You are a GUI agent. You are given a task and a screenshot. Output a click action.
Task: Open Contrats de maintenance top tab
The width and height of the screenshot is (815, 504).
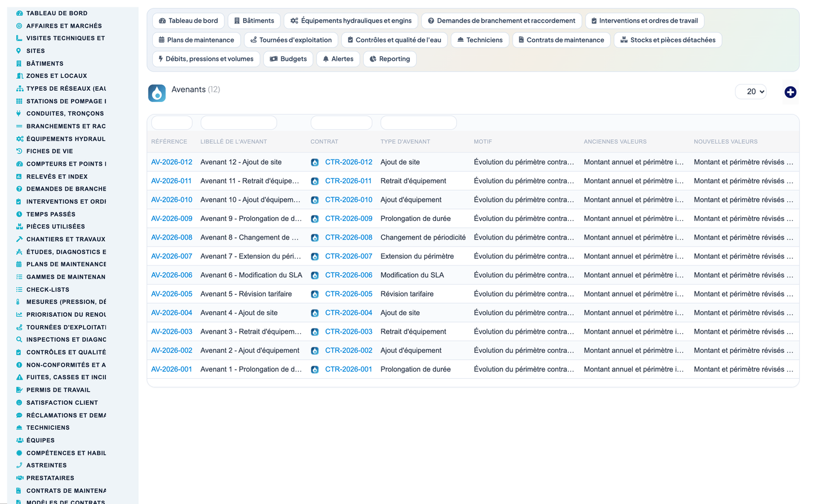pos(561,40)
